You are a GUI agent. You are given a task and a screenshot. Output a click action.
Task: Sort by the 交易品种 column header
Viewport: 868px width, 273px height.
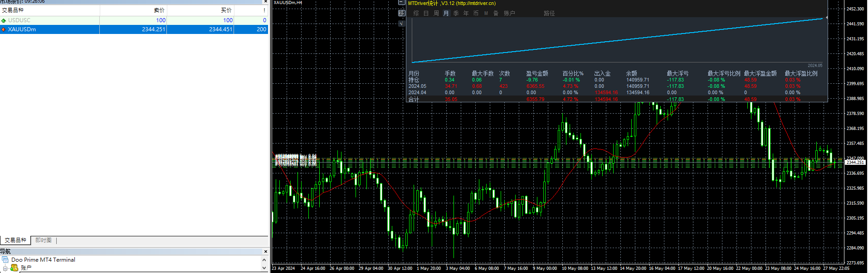coord(50,10)
